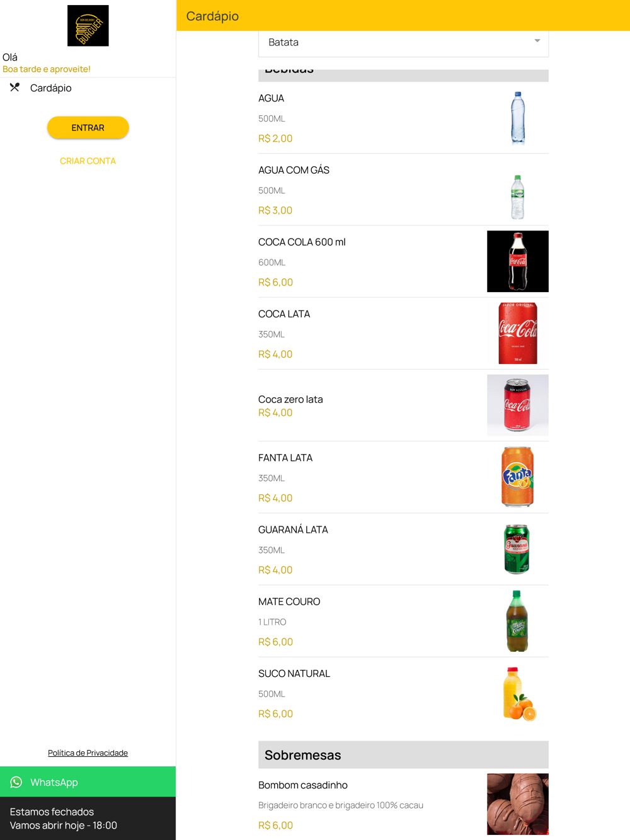Select the AGUA water bottle thumbnail
The width and height of the screenshot is (630, 840).
click(x=517, y=118)
